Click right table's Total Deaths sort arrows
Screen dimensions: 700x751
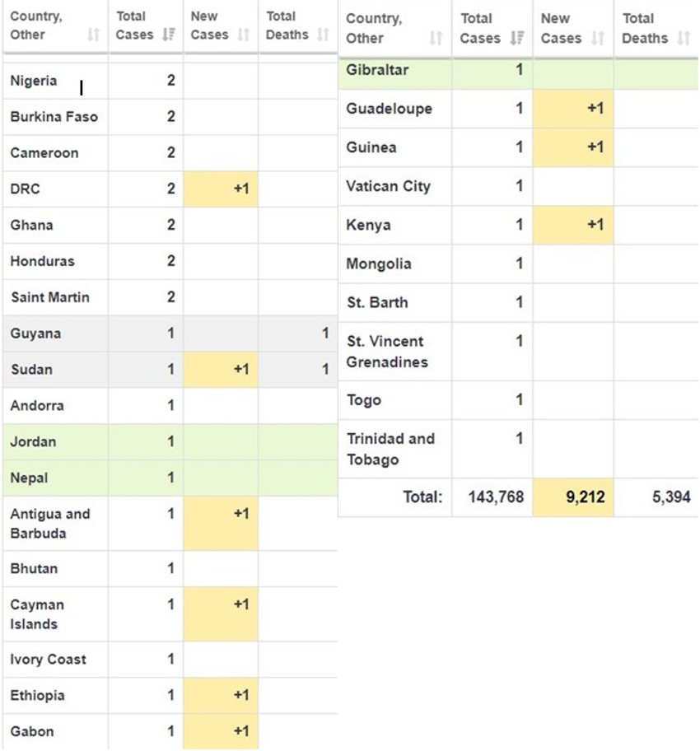pyautogui.click(x=684, y=38)
